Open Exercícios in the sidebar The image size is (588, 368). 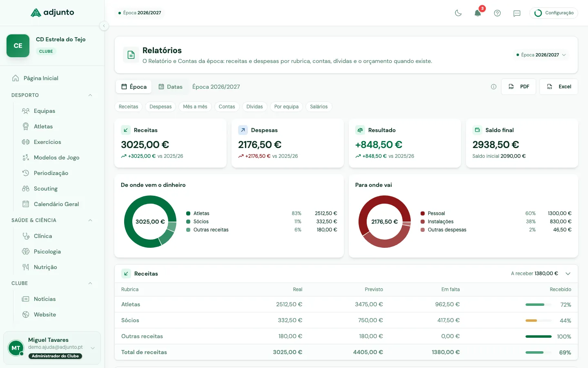pos(57,142)
